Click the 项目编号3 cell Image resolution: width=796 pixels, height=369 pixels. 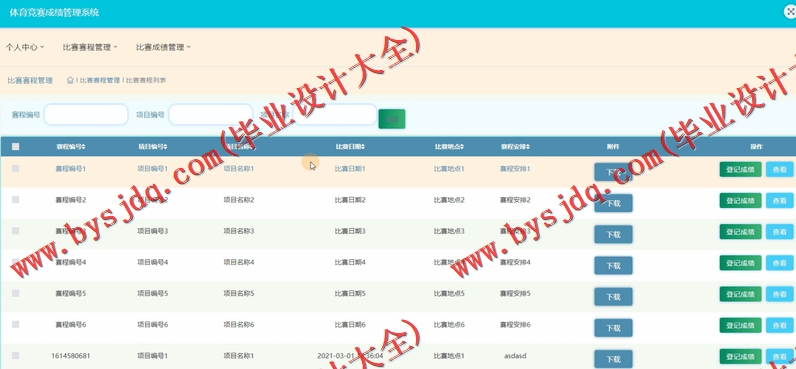[152, 231]
